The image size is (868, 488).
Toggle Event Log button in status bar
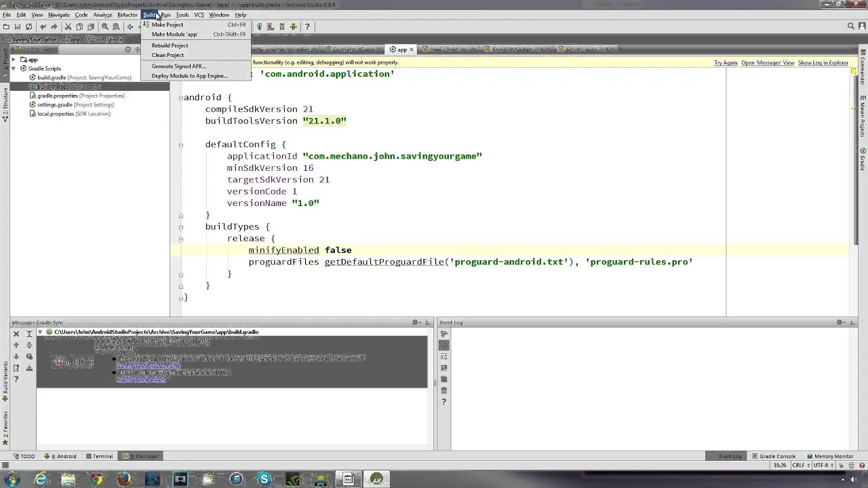726,456
